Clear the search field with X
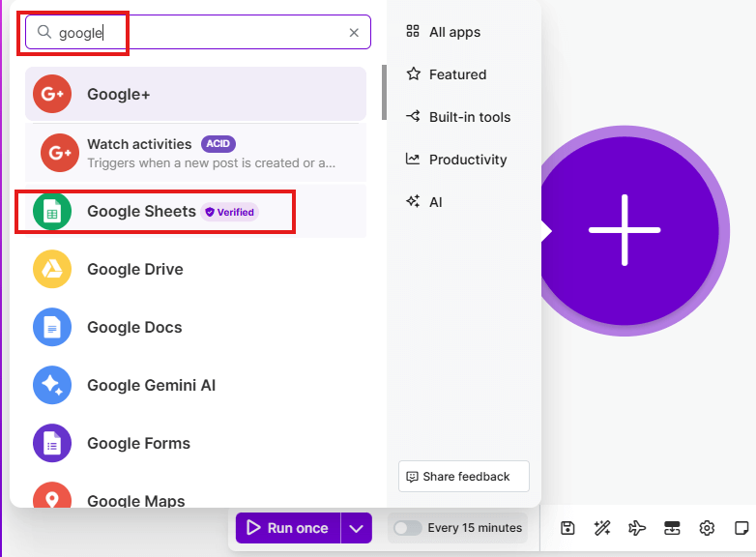This screenshot has height=557, width=756. click(354, 32)
